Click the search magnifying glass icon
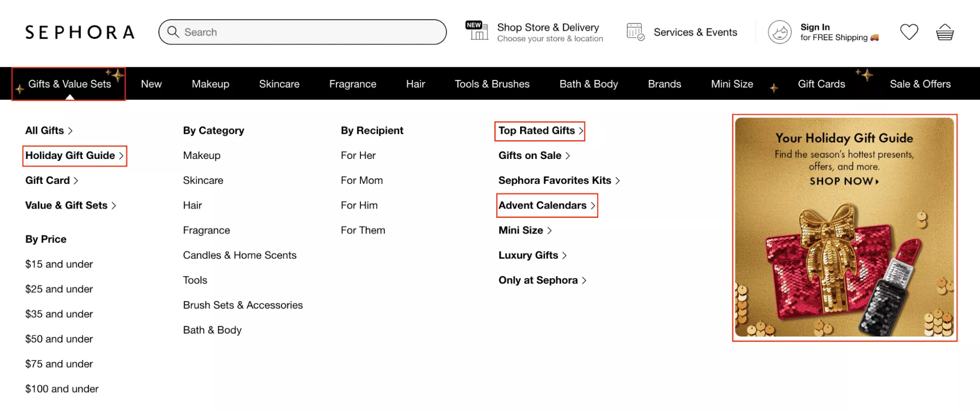Image resolution: width=980 pixels, height=412 pixels. (x=173, y=32)
